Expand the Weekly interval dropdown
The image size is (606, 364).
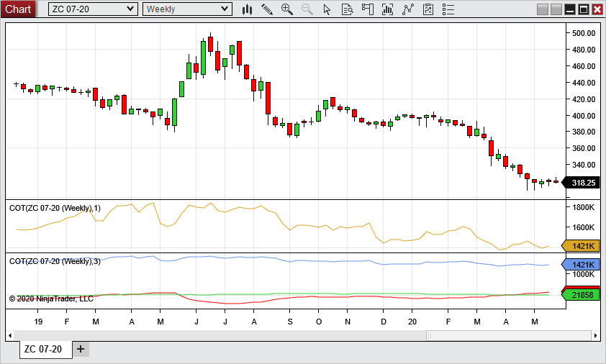(x=225, y=9)
